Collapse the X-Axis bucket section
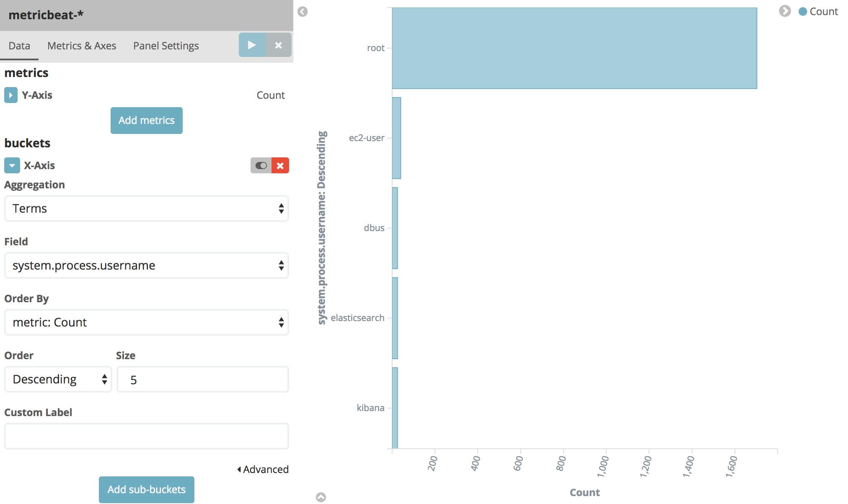Screen dimensions: 848x504 pyautogui.click(x=12, y=165)
